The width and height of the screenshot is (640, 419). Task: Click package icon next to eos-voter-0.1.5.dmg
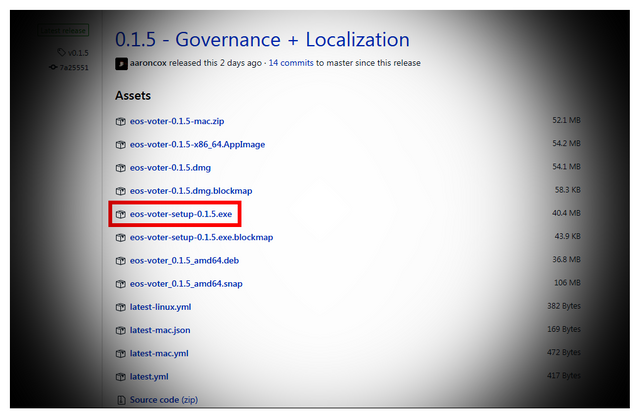pyautogui.click(x=120, y=168)
